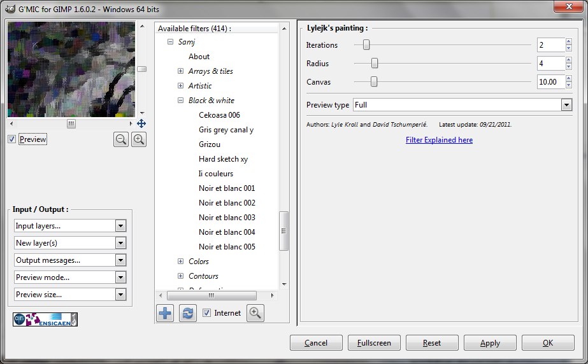
Task: Select the About filter entry
Action: pyautogui.click(x=199, y=57)
